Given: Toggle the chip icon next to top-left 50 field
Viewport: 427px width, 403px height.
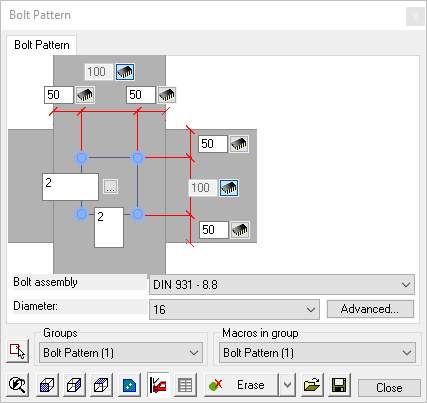Looking at the screenshot, I should 85,95.
